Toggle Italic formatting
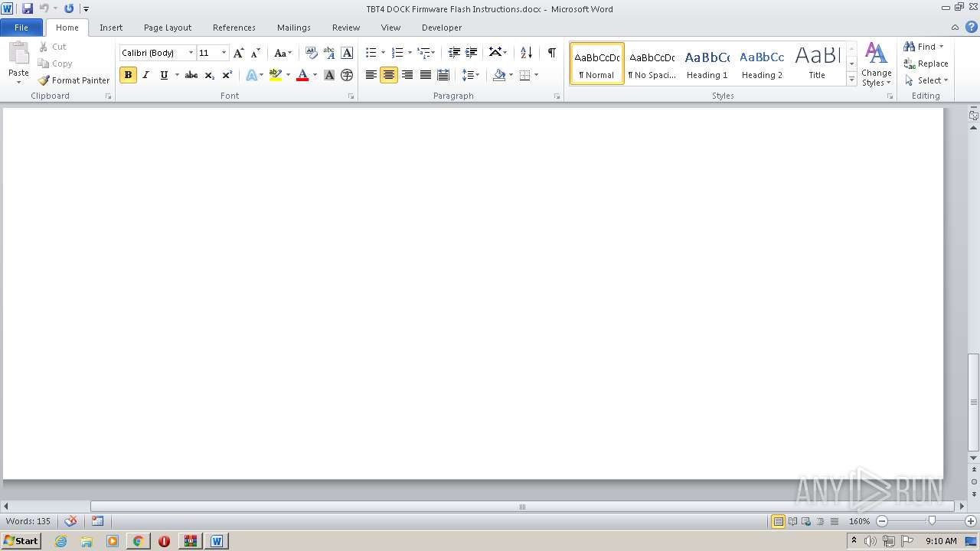This screenshot has width=980, height=551. point(145,75)
